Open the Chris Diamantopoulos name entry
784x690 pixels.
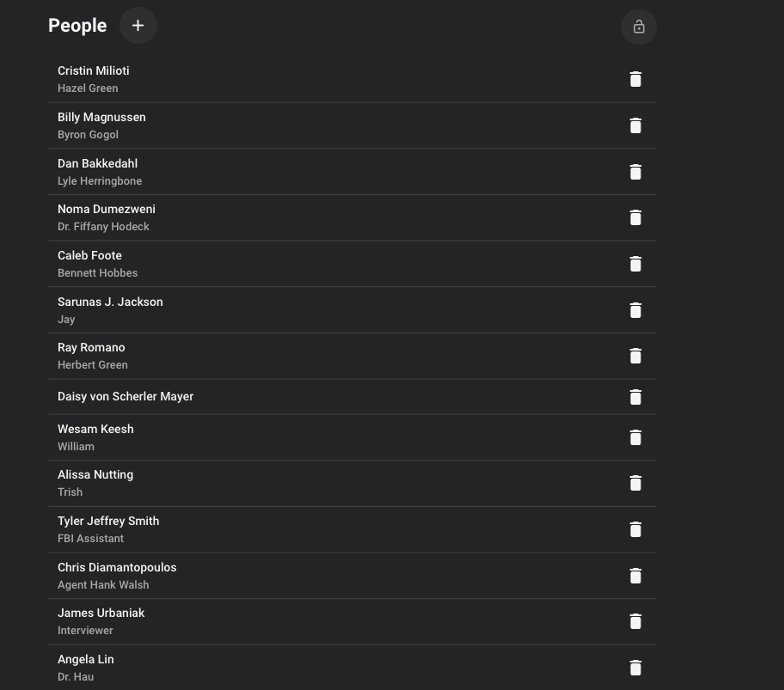coord(117,568)
